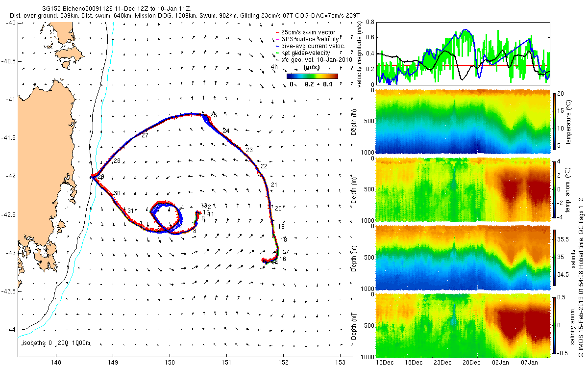This screenshot has height=368, width=588.
Task: Click day marker 21 on the glider track
Action: tap(274, 184)
